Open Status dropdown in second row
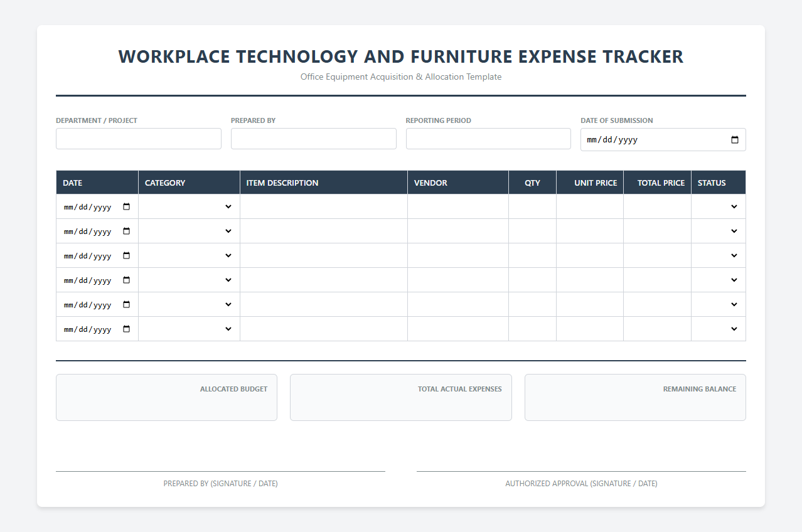 719,231
